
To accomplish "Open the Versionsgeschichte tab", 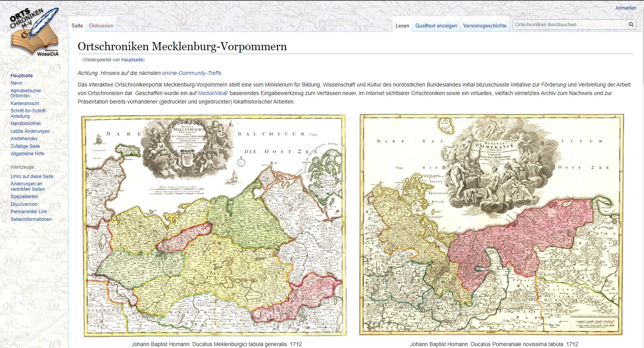I will pos(484,25).
